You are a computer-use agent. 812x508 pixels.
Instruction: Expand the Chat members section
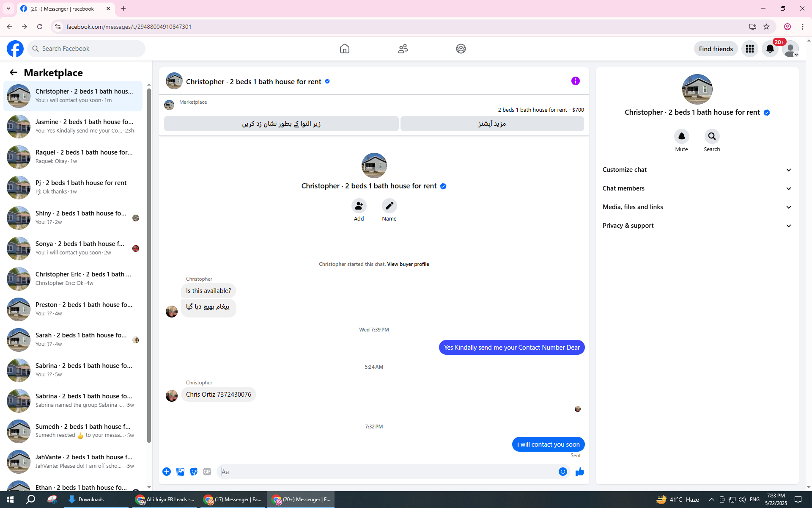pos(697,188)
